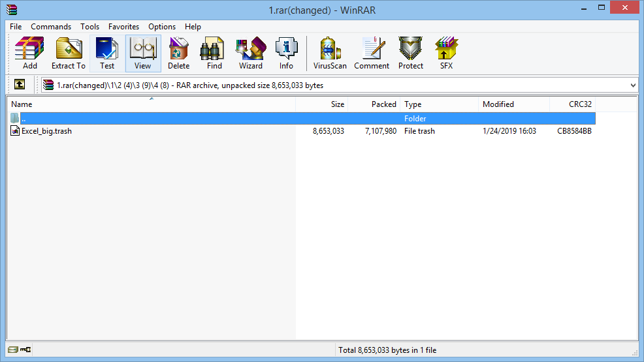This screenshot has width=644, height=362.
Task: Select the Excel_big.trash file name
Action: click(x=46, y=131)
